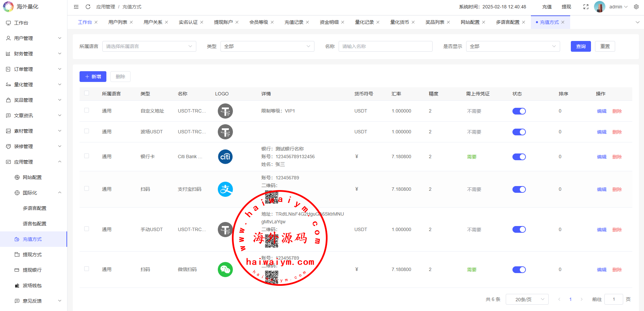Viewport: 644px width, 311px height.
Task: Click the refresh page icon in header
Action: point(88,7)
